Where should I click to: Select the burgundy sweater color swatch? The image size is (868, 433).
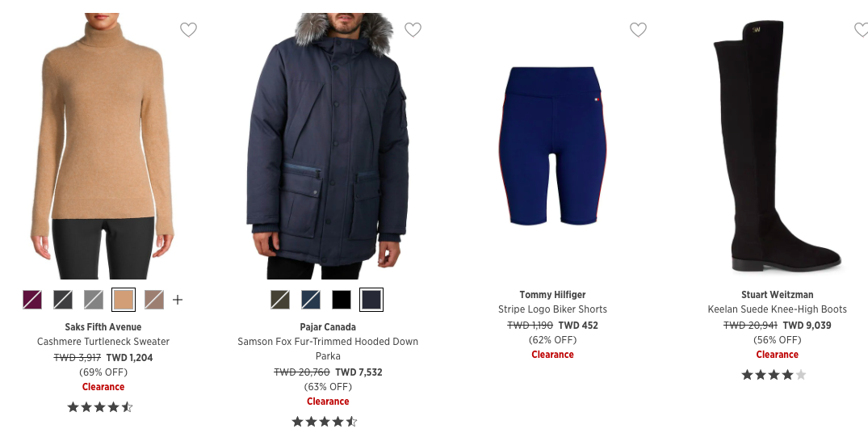32,300
